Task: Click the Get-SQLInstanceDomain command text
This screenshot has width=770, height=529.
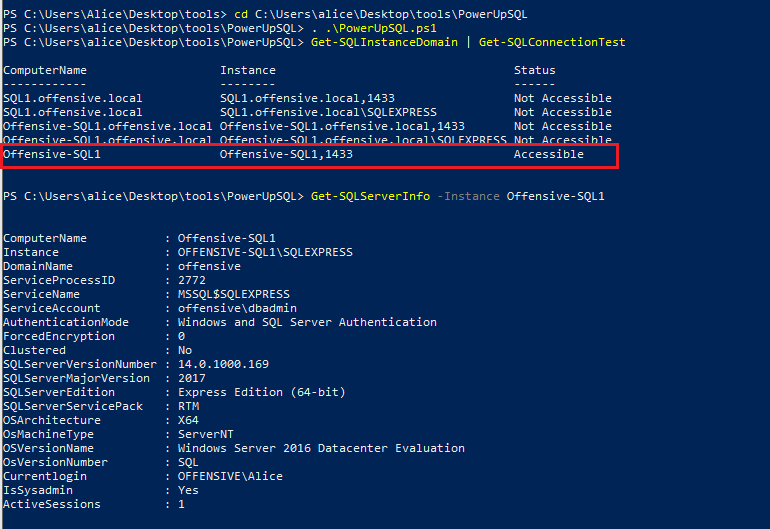Action: [x=384, y=42]
